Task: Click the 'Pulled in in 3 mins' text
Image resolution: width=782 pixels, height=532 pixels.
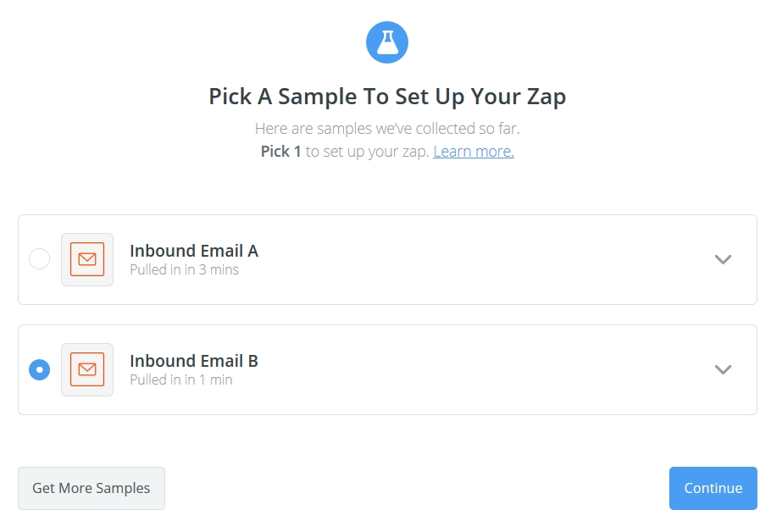Action: click(184, 269)
